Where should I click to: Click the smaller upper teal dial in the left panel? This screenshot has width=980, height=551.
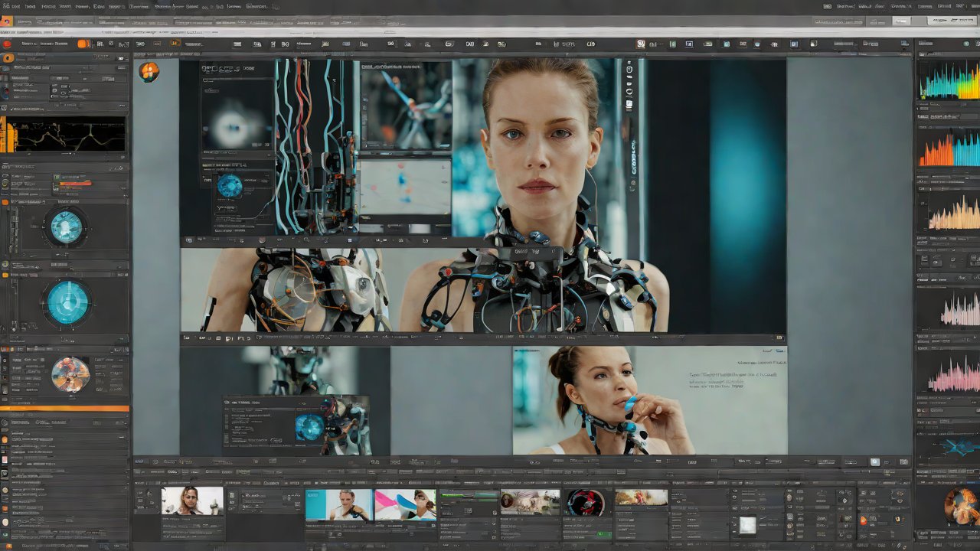66,227
